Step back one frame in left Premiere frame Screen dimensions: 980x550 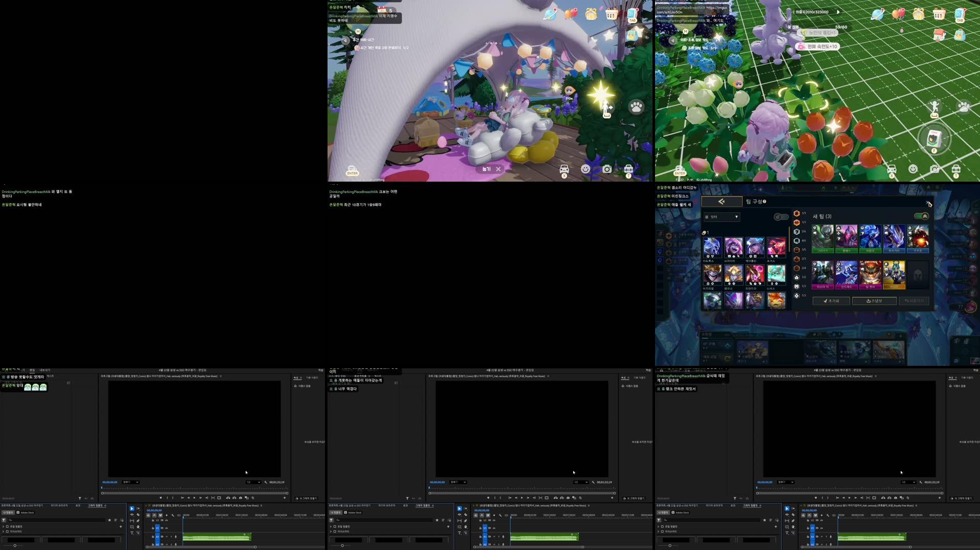[x=189, y=498]
